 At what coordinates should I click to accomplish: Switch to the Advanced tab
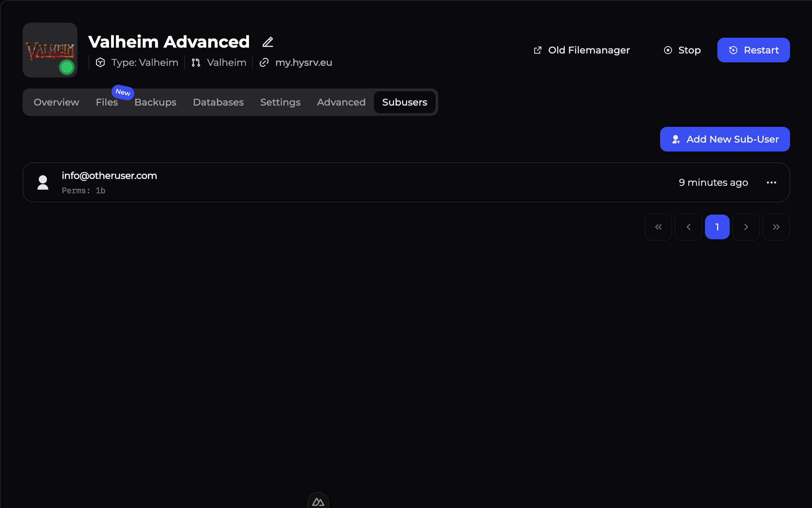[x=341, y=102]
